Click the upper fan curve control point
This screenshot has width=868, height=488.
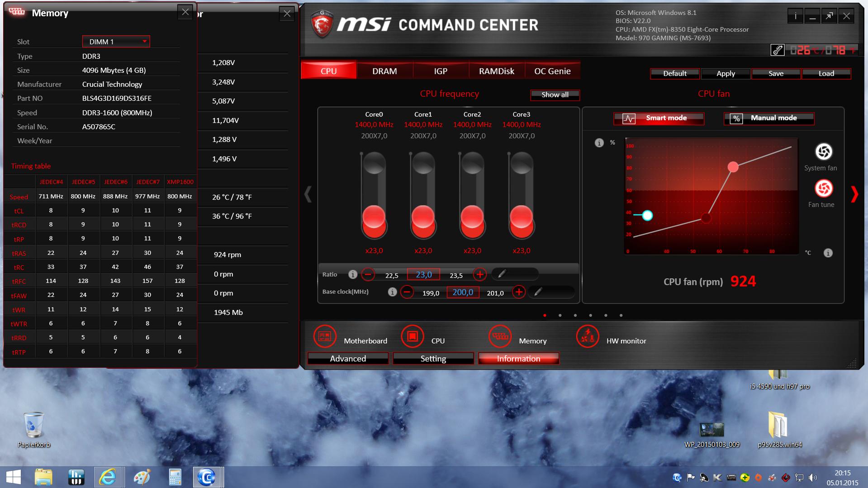733,167
